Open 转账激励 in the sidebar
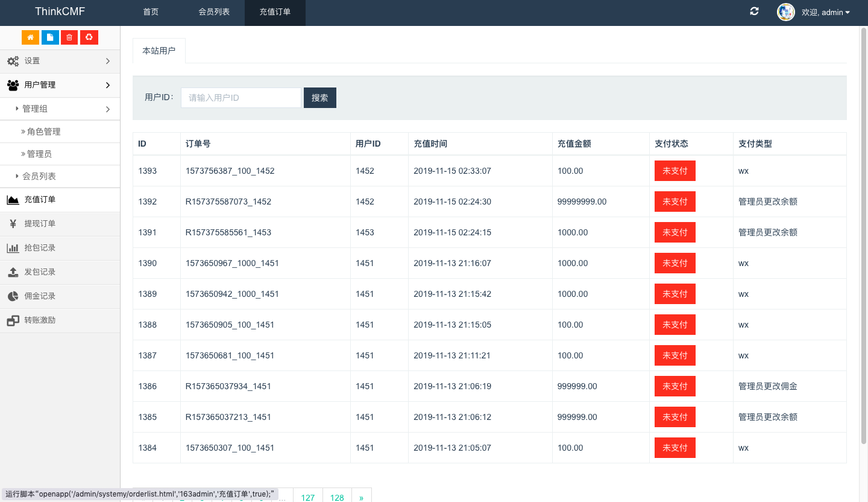 point(40,320)
